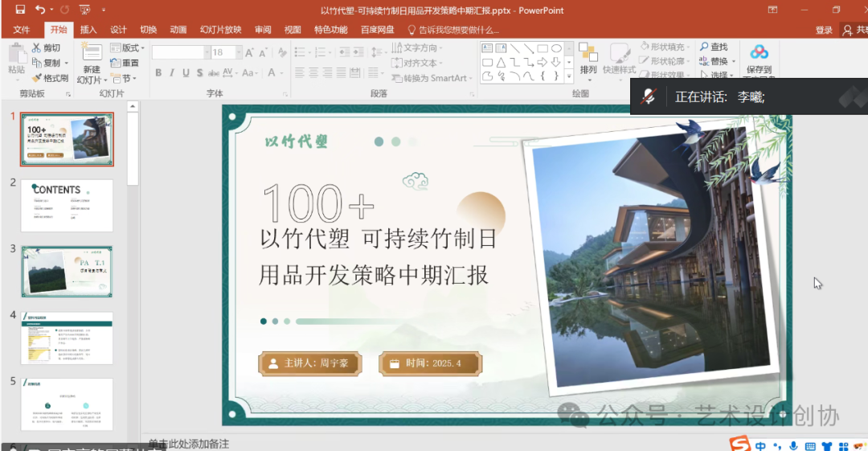Click the Reset (重置) slide button
Screen dimensions: 868x451
pyautogui.click(x=125, y=63)
